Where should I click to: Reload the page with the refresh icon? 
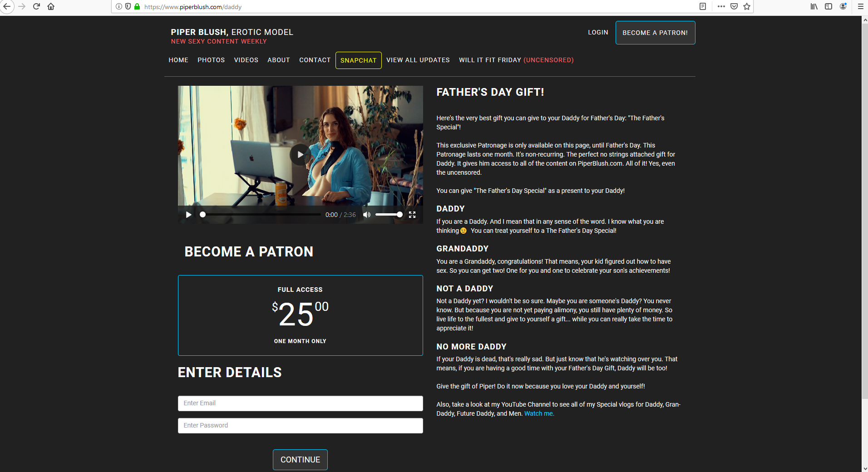click(x=37, y=6)
